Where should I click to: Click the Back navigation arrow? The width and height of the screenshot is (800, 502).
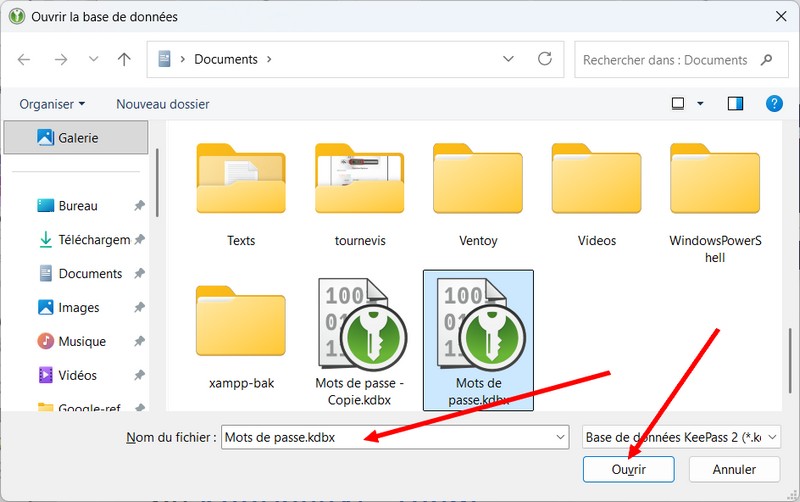point(24,59)
